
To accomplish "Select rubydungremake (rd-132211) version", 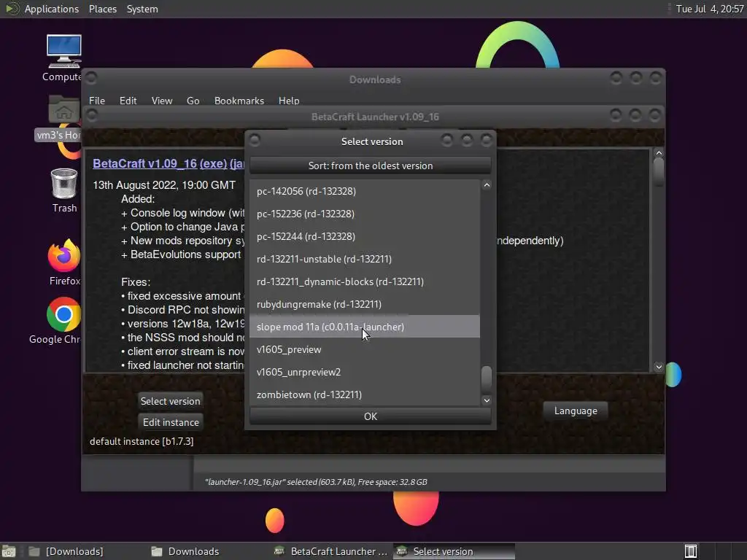I will tap(365, 304).
